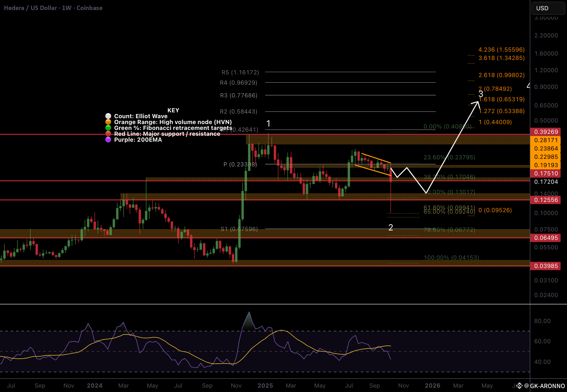Open the USD currency selector
The image size is (567, 392).
pyautogui.click(x=548, y=8)
